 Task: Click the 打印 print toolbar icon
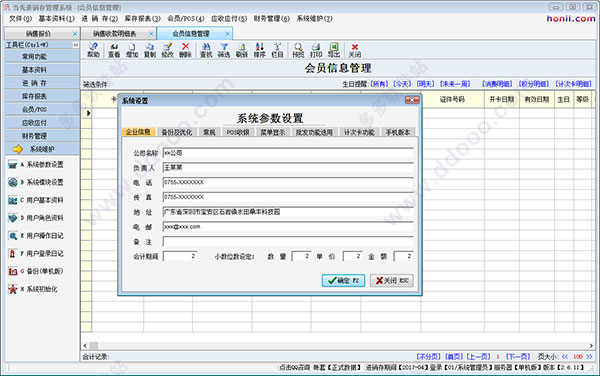[x=316, y=50]
